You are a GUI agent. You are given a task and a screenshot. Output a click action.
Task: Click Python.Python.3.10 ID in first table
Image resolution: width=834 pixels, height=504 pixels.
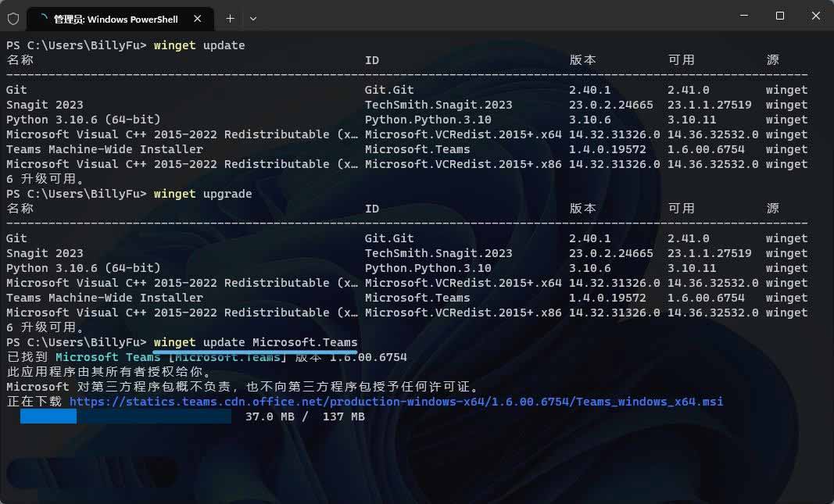click(428, 120)
